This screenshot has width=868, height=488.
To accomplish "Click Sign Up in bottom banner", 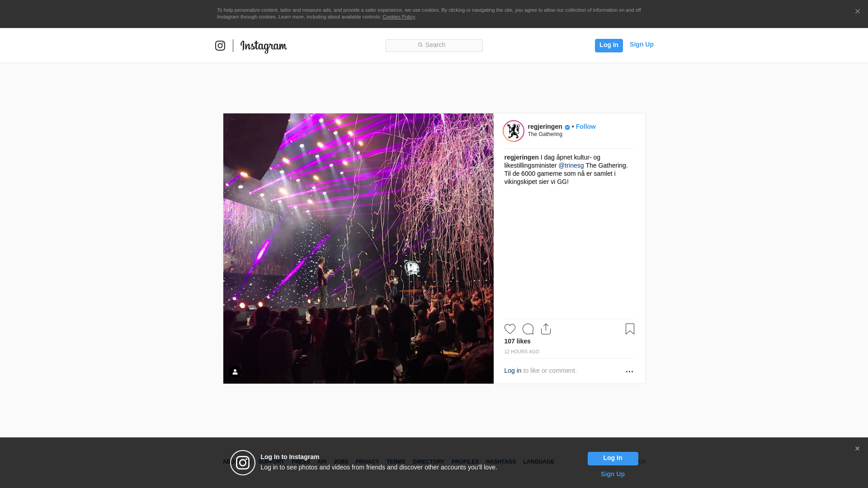I will point(613,474).
